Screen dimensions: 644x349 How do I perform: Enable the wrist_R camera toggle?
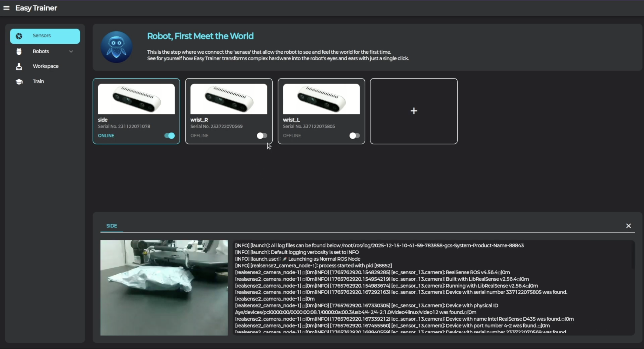click(x=262, y=136)
